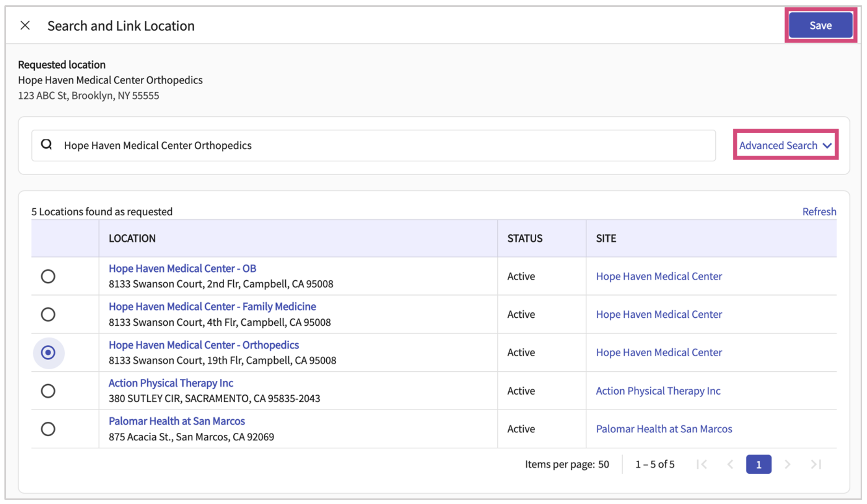Click previous page arrow icon
The height and width of the screenshot is (504, 867).
pos(730,464)
